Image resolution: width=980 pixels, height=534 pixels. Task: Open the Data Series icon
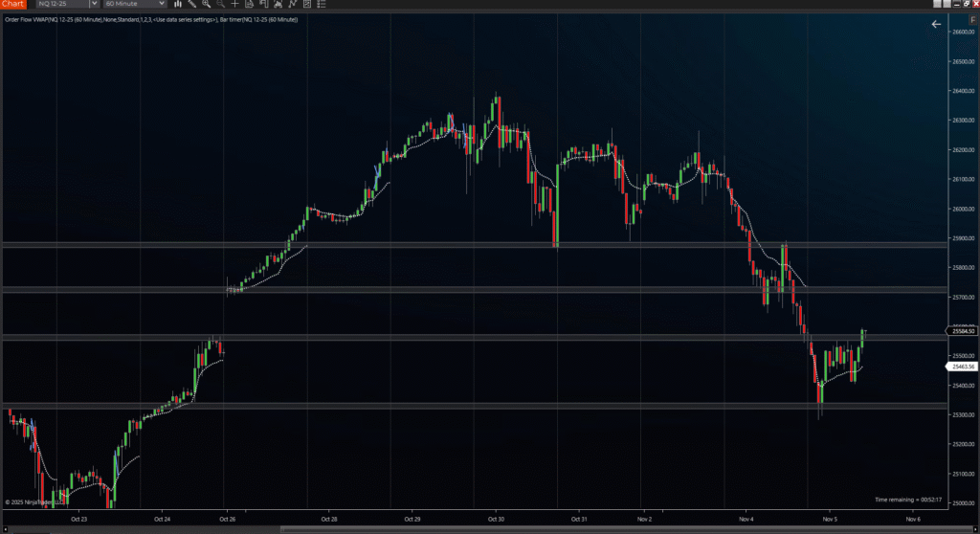point(249,4)
